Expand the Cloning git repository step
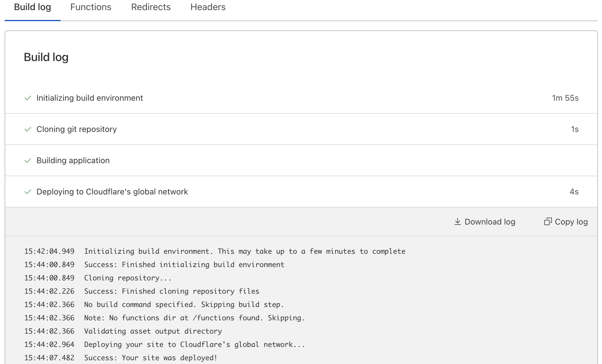Screen dimensions: 602x364 pyautogui.click(x=76, y=129)
